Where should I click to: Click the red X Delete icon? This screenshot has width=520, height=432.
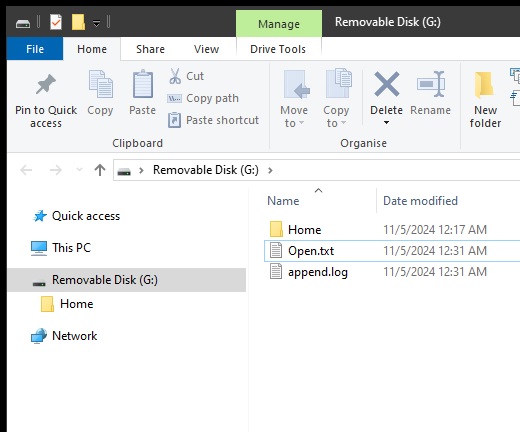[387, 84]
